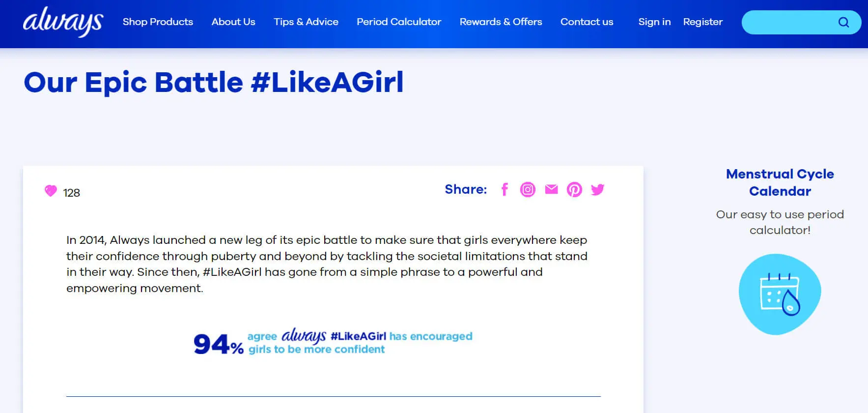
Task: Share on Pinterest icon
Action: [x=574, y=189]
